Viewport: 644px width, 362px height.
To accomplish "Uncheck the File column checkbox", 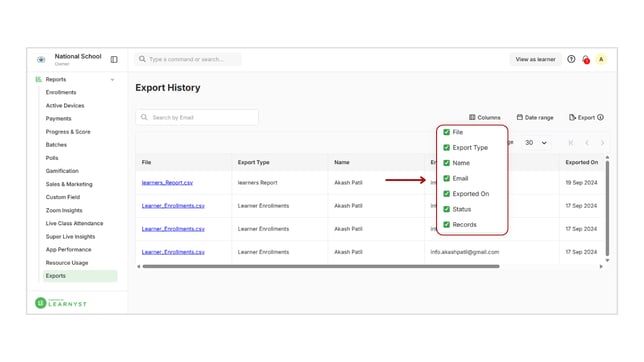I will click(446, 132).
